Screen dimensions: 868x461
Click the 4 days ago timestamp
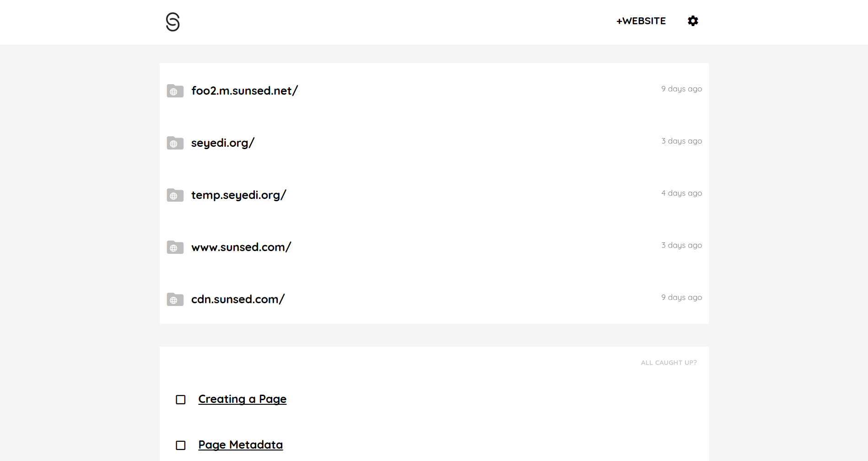[x=681, y=193]
